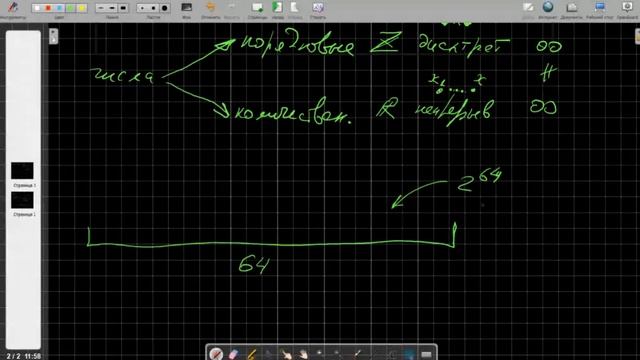
Task: Add a new page (Страницы)
Action: 258,7
